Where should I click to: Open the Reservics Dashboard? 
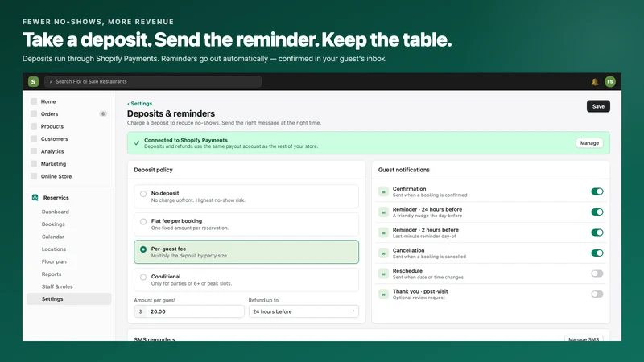55,212
